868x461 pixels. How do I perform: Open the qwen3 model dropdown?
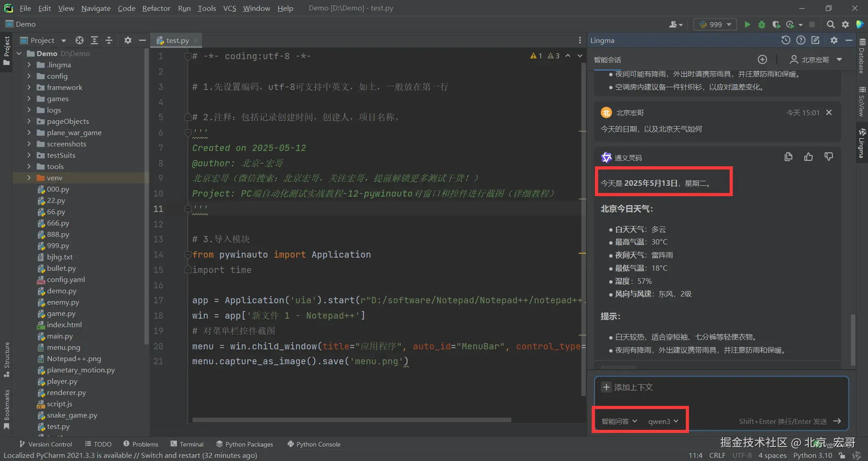click(x=663, y=421)
